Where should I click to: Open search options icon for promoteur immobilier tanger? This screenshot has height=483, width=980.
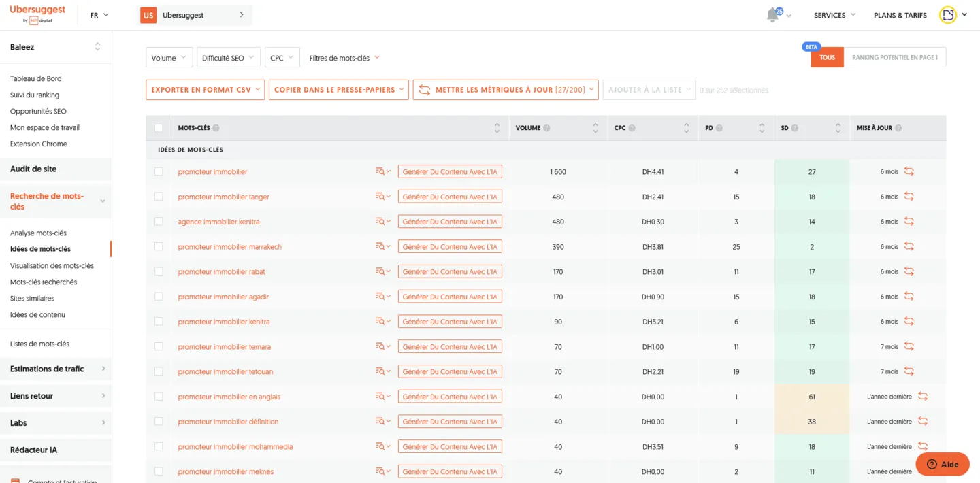tap(383, 197)
